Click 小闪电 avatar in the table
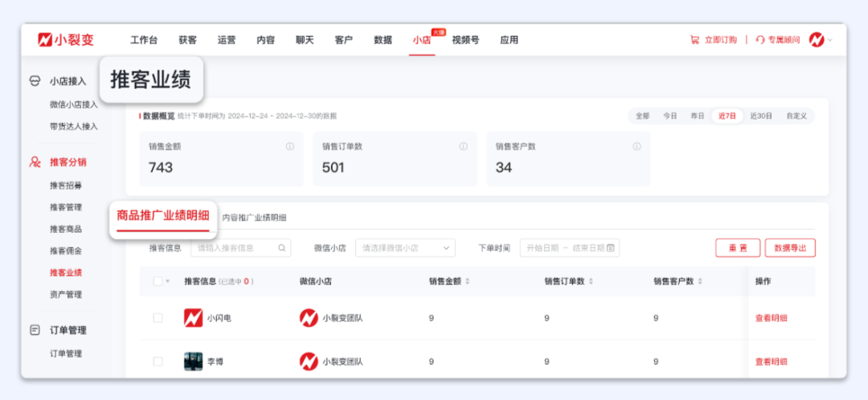 [x=193, y=318]
